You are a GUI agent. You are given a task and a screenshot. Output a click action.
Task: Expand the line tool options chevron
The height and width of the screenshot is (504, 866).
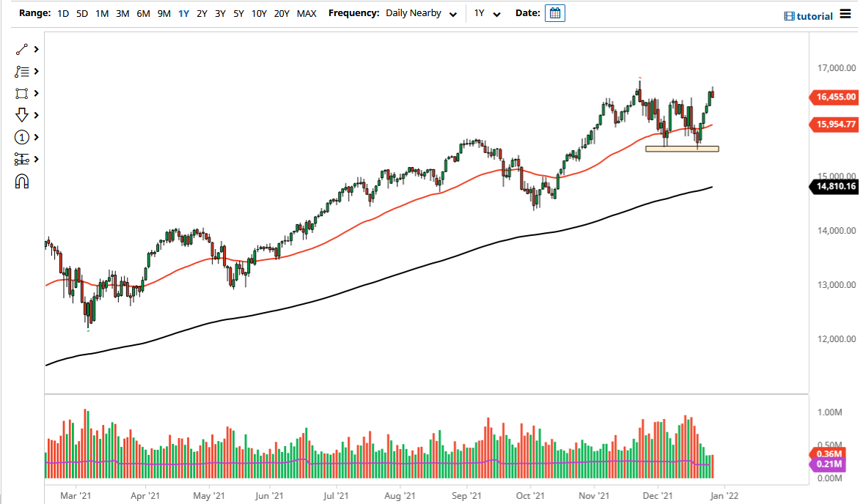pos(34,49)
